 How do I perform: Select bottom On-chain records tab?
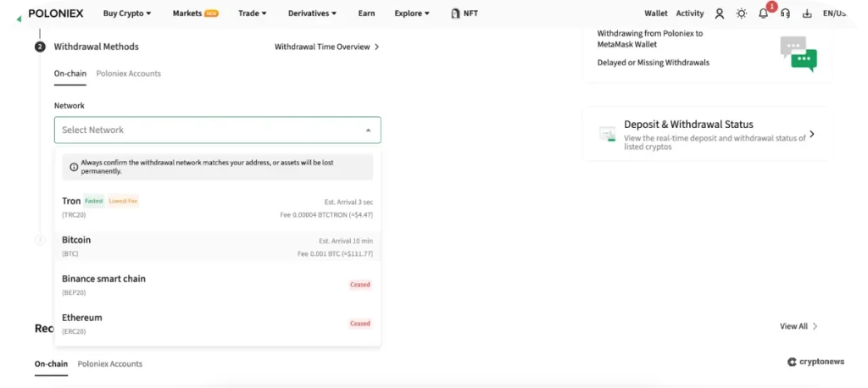[x=51, y=364]
